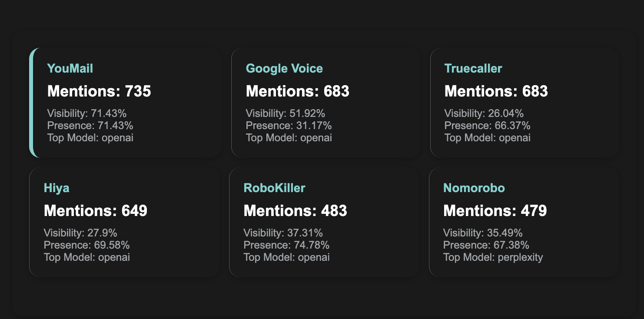
Task: Select Truecaller's Presence 66.37% stat
Action: [x=488, y=126]
